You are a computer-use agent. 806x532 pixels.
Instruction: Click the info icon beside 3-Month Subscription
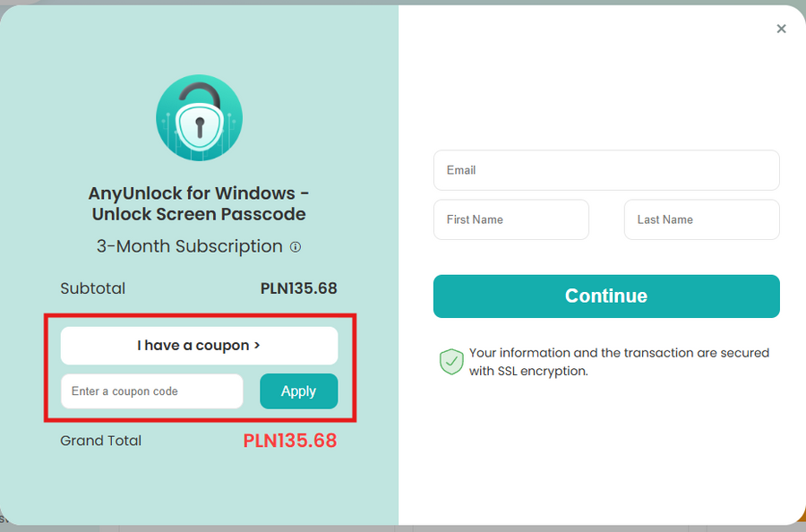(x=296, y=246)
